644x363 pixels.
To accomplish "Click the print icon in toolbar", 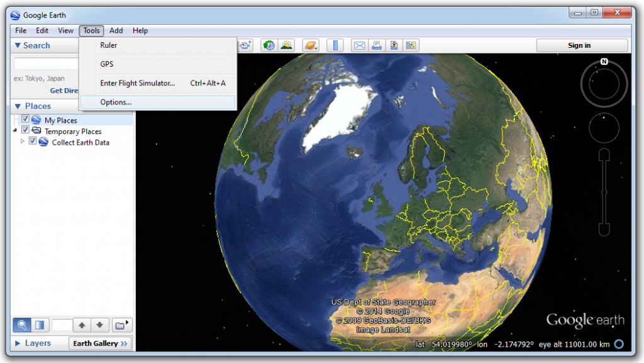I will click(x=377, y=45).
